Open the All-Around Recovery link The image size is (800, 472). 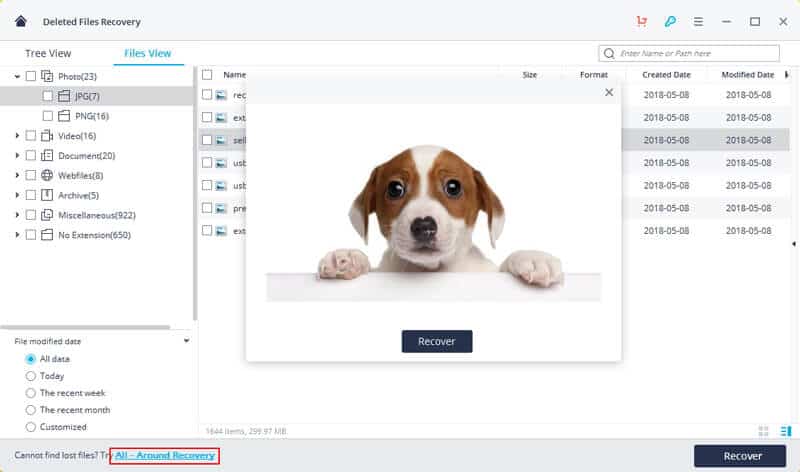pyautogui.click(x=165, y=456)
